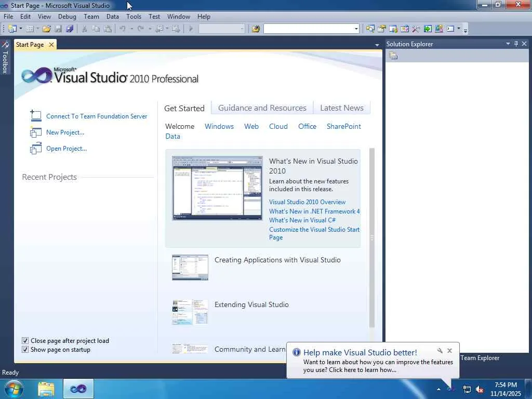Click the Paste clipboard icon
532x399 pixels.
108,29
